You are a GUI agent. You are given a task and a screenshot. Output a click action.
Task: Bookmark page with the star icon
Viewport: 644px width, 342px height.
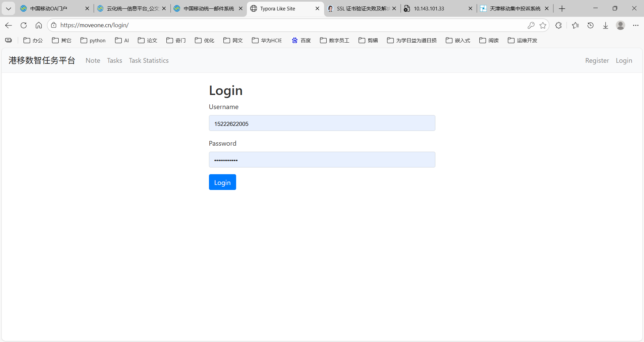click(x=543, y=25)
